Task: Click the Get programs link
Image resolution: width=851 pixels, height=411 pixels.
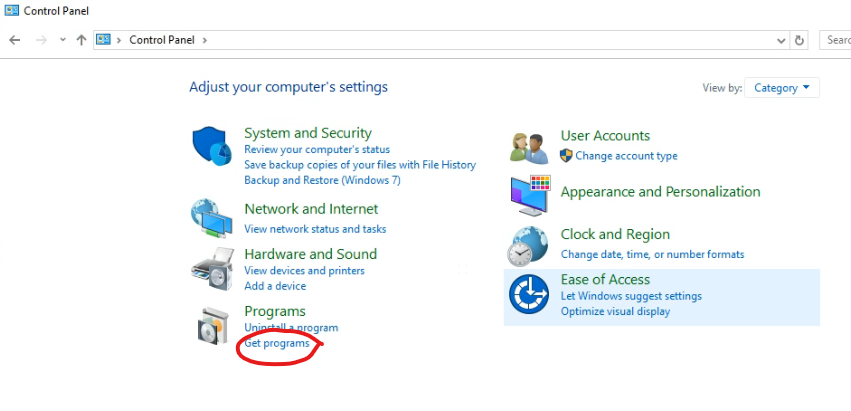Action: point(277,343)
